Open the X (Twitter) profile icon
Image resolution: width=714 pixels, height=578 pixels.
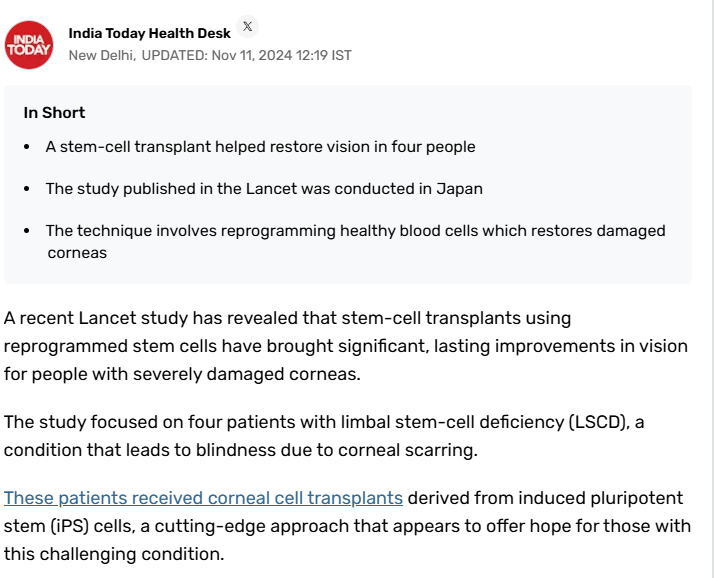pyautogui.click(x=248, y=27)
